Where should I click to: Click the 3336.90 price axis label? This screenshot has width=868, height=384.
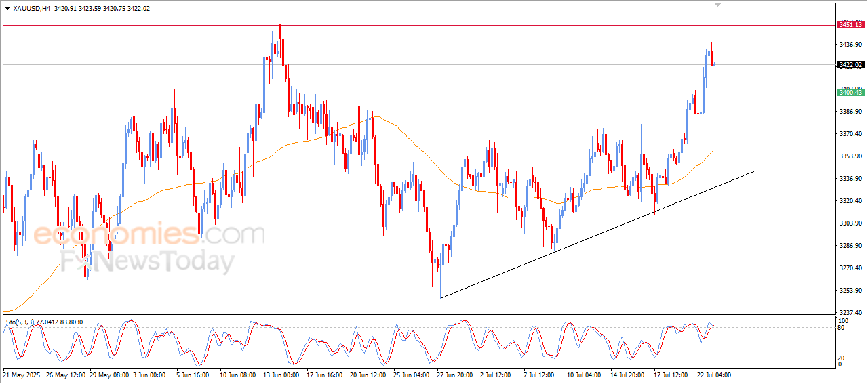click(x=850, y=179)
